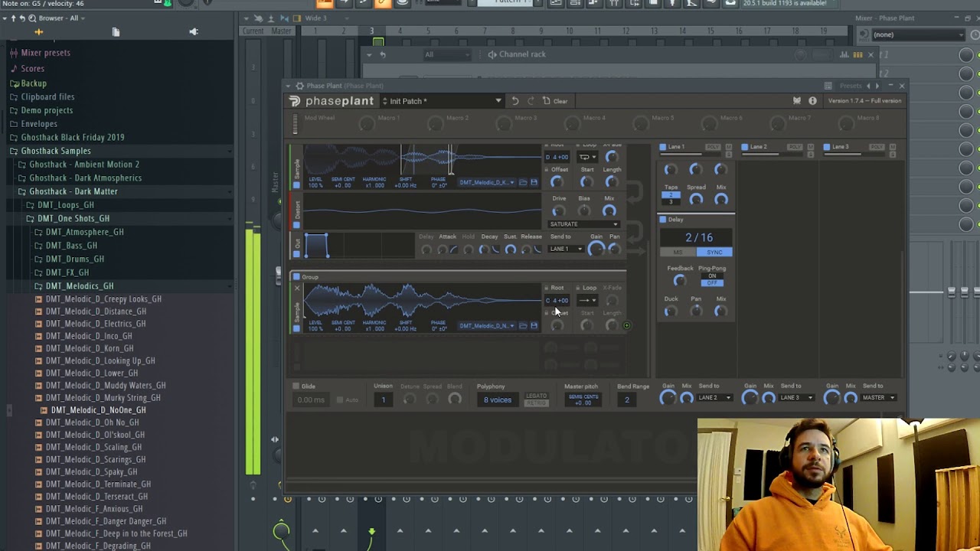Viewport: 980px width, 551px height.
Task: Click the Distort Drive knob
Action: tap(559, 211)
